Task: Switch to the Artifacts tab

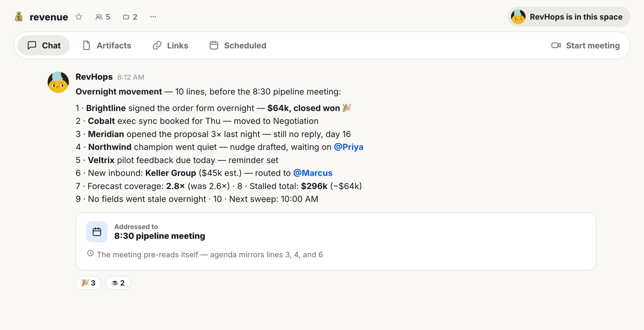Action: pos(107,45)
